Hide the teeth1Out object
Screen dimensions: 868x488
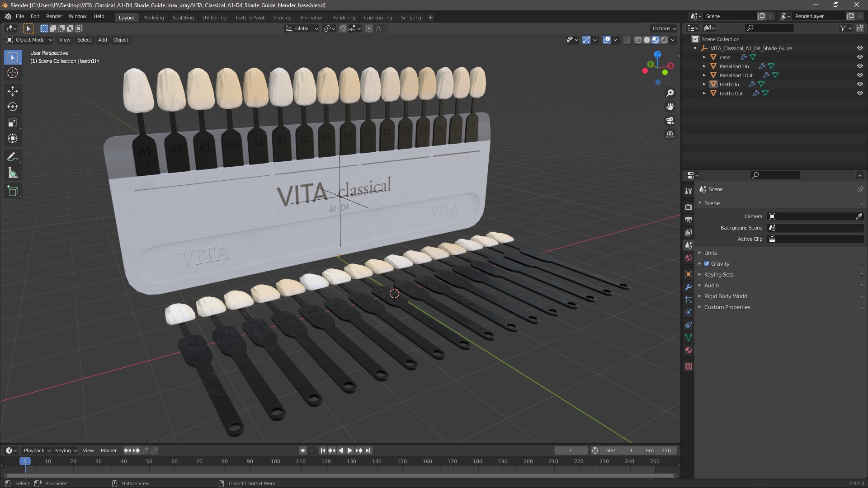click(x=860, y=93)
